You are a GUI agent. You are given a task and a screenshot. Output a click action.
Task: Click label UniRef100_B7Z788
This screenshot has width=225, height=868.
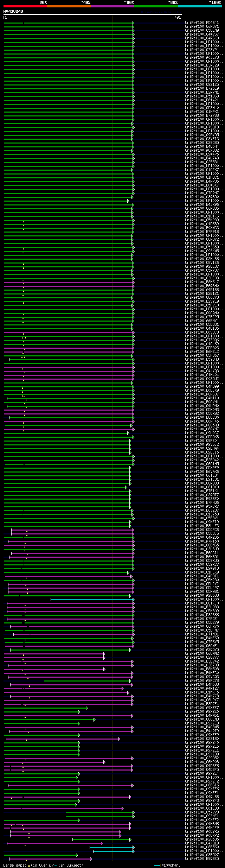pos(202,115)
